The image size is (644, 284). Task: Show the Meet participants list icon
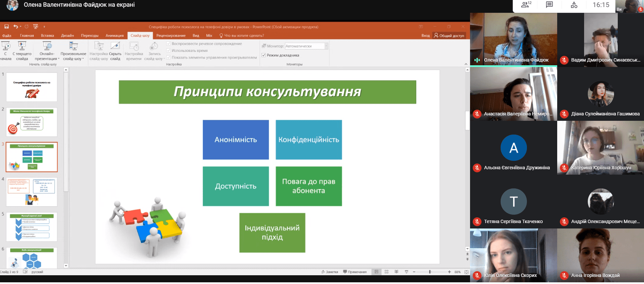526,5
